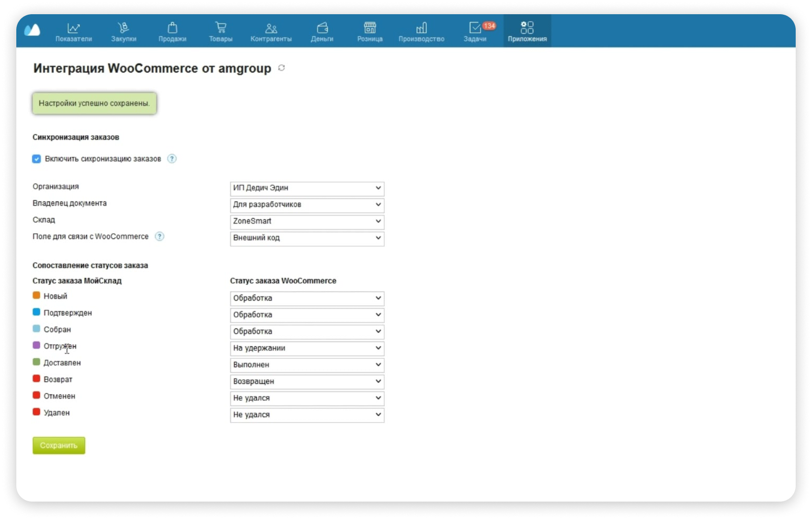Image resolution: width=812 pixels, height=520 pixels.
Task: Click the green Доставлен status swatch
Action: click(36, 362)
